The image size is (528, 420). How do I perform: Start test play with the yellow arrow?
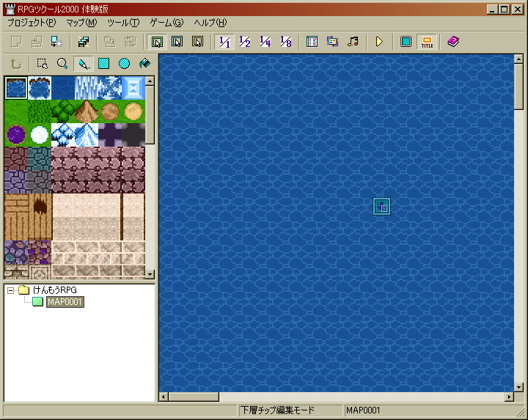point(379,42)
